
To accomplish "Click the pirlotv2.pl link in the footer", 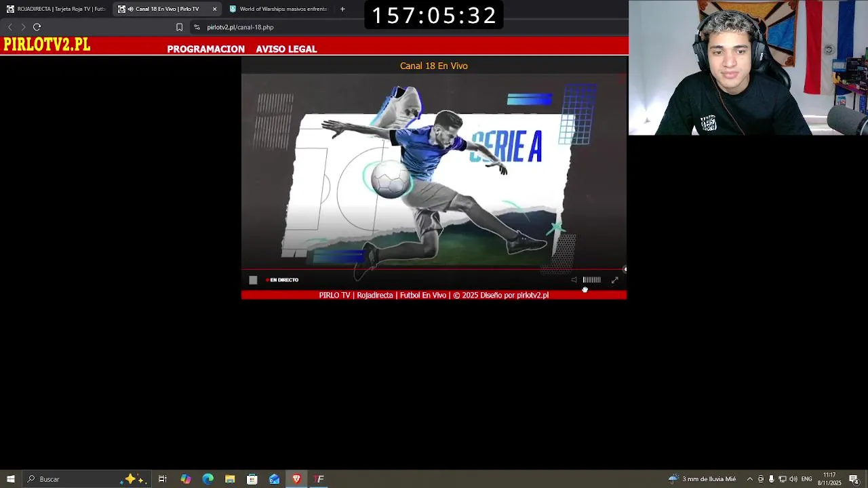I will point(532,296).
